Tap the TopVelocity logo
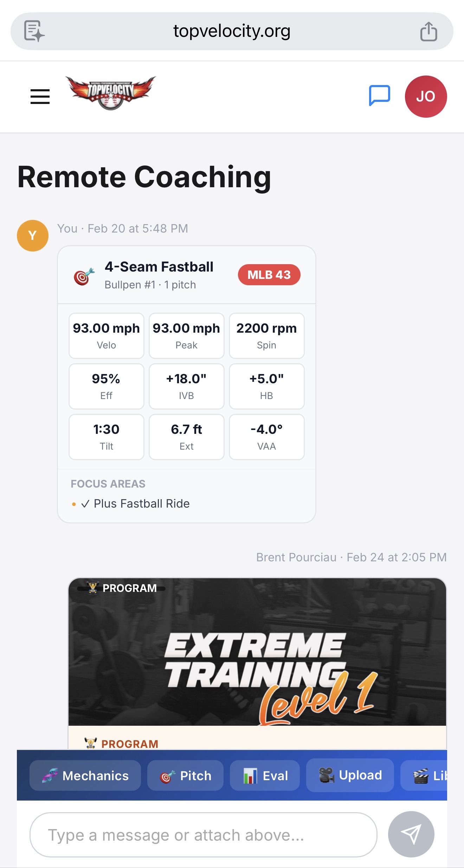Viewport: 464px width, 868px height. [x=110, y=93]
